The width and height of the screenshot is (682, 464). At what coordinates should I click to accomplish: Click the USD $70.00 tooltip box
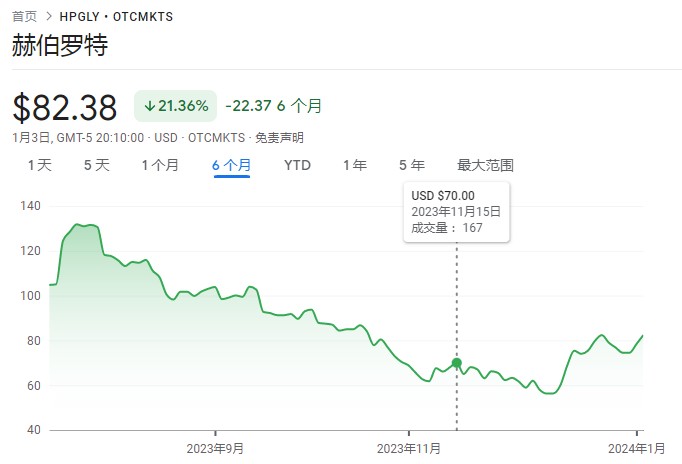[x=457, y=212]
